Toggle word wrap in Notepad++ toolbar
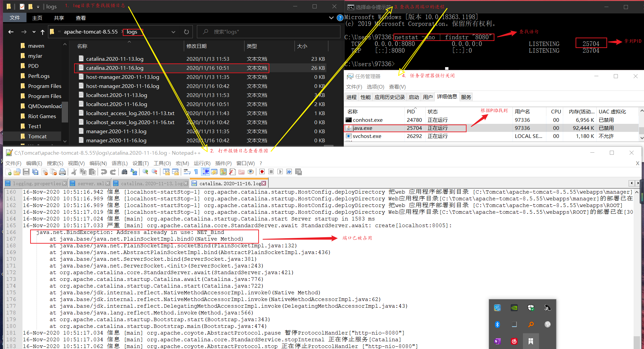The image size is (644, 349). (187, 172)
